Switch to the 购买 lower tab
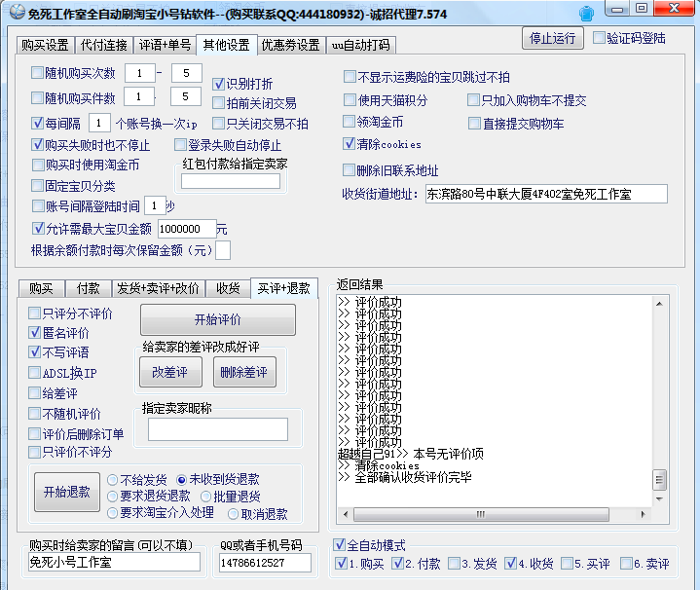The width and height of the screenshot is (700, 590). [x=42, y=288]
